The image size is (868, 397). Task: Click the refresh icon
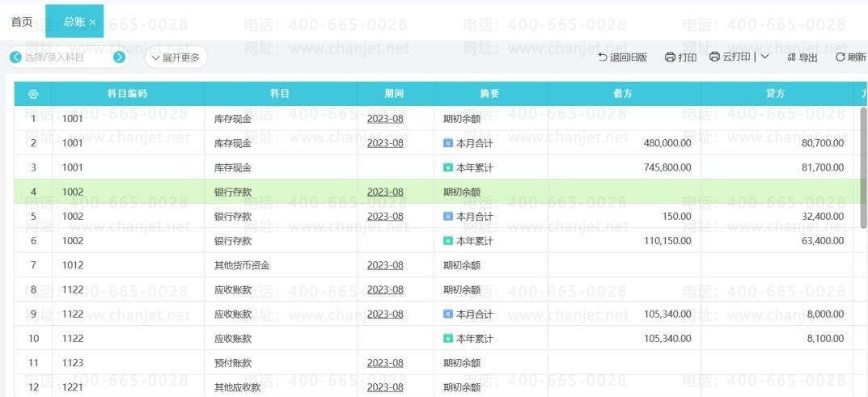tap(840, 57)
